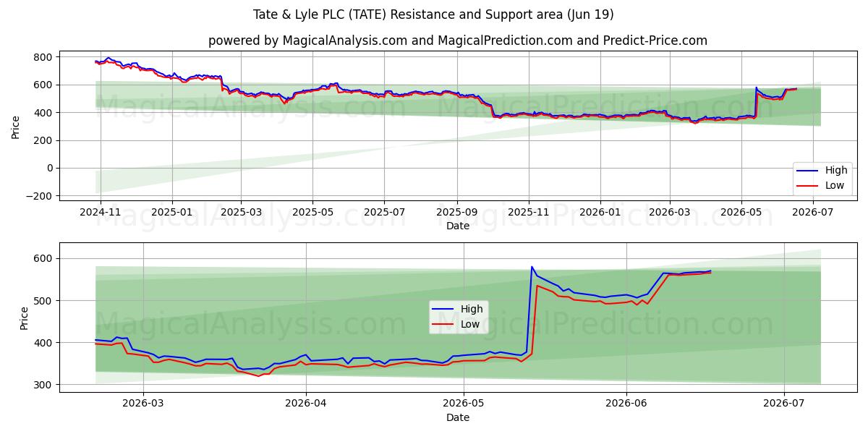Click the '2026-01' date tick label
The height and width of the screenshot is (434, 868).
[600, 211]
